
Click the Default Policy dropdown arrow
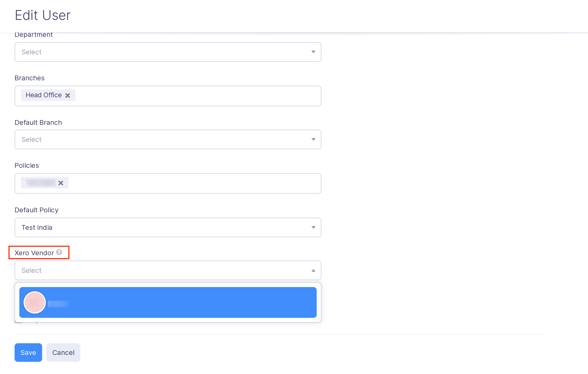coord(313,227)
